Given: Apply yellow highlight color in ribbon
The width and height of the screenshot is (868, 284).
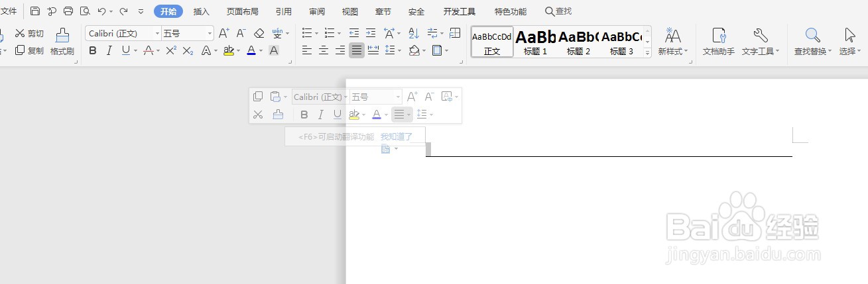Looking at the screenshot, I should [x=228, y=50].
